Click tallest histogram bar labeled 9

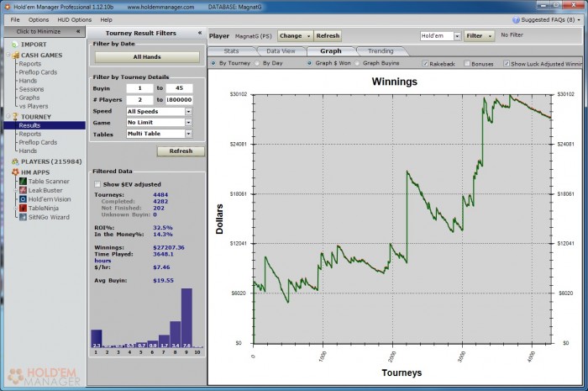point(186,318)
